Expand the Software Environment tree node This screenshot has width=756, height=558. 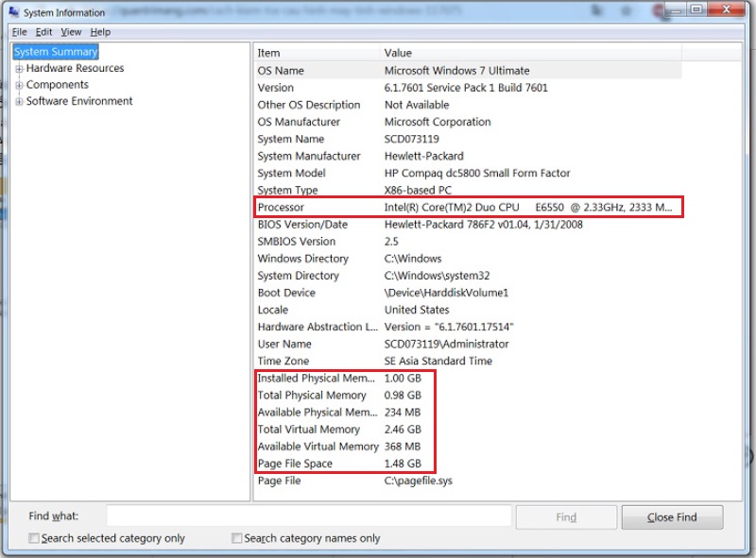click(x=20, y=102)
